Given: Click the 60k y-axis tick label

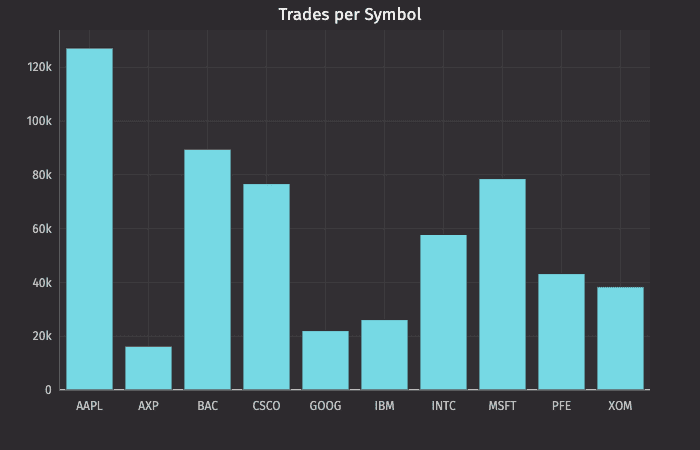Looking at the screenshot, I should [x=41, y=229].
